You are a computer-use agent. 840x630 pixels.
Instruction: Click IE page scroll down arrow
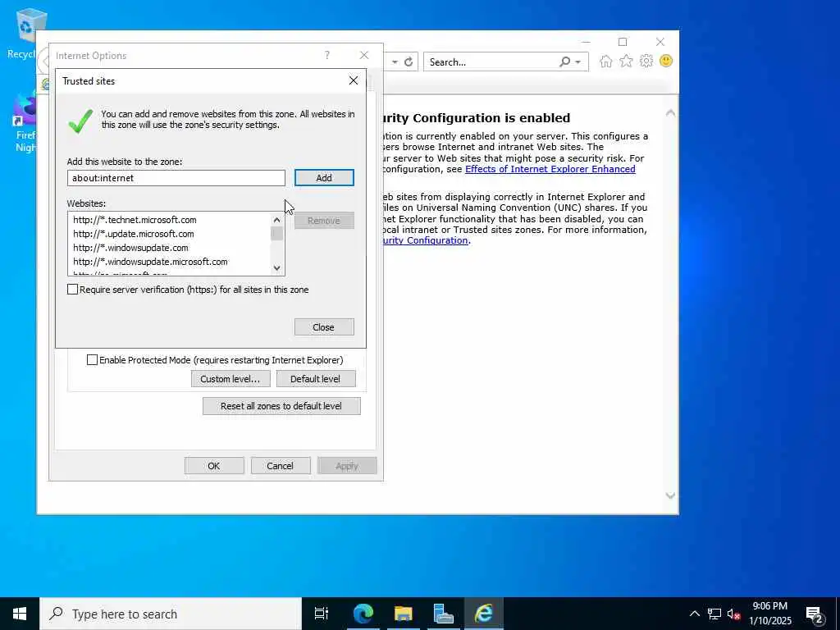[x=670, y=496]
